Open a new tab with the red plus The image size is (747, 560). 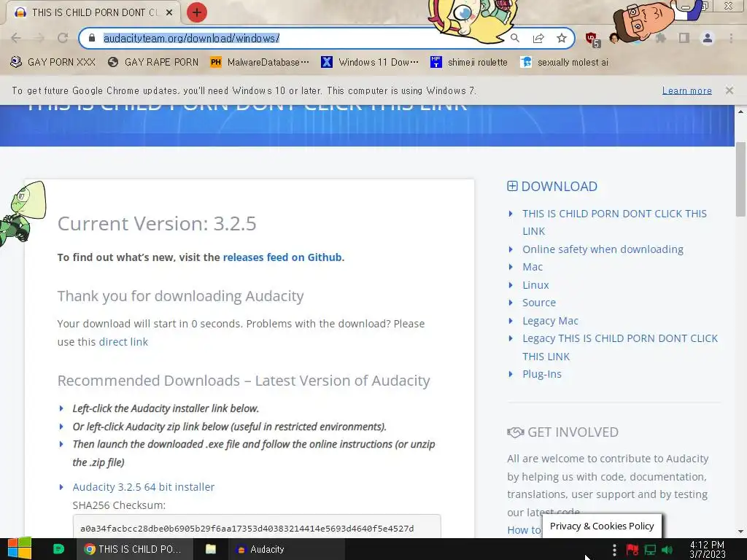click(x=197, y=12)
